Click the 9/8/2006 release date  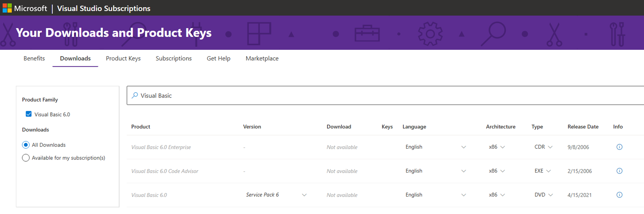click(x=578, y=147)
